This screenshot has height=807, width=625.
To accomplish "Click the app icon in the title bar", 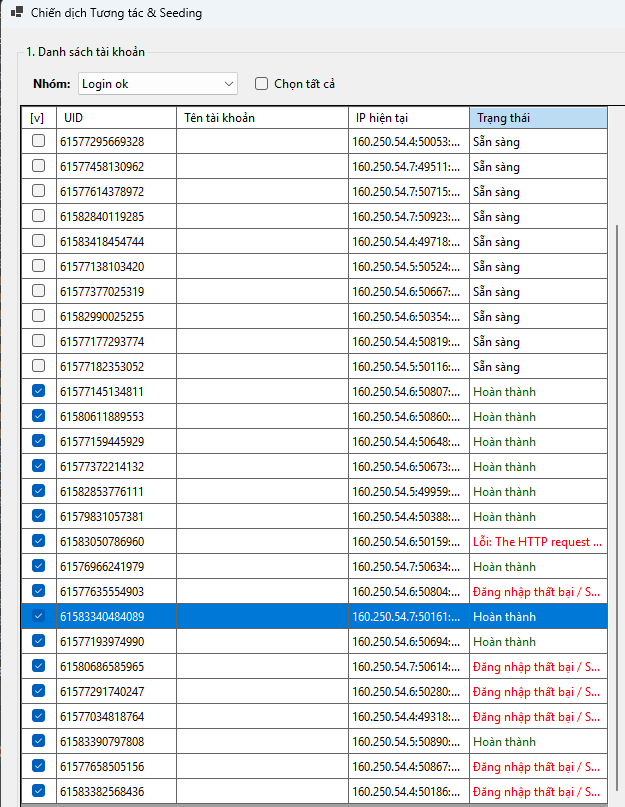I will click(17, 12).
